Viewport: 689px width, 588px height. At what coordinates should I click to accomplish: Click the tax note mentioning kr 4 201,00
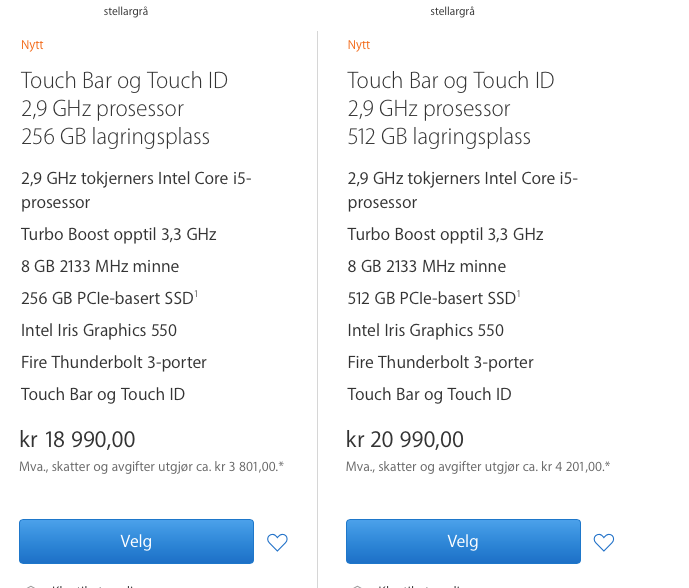pos(478,467)
